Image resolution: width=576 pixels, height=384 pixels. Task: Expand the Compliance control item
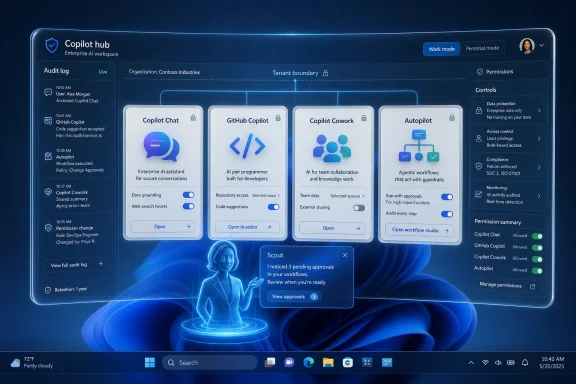click(x=539, y=167)
